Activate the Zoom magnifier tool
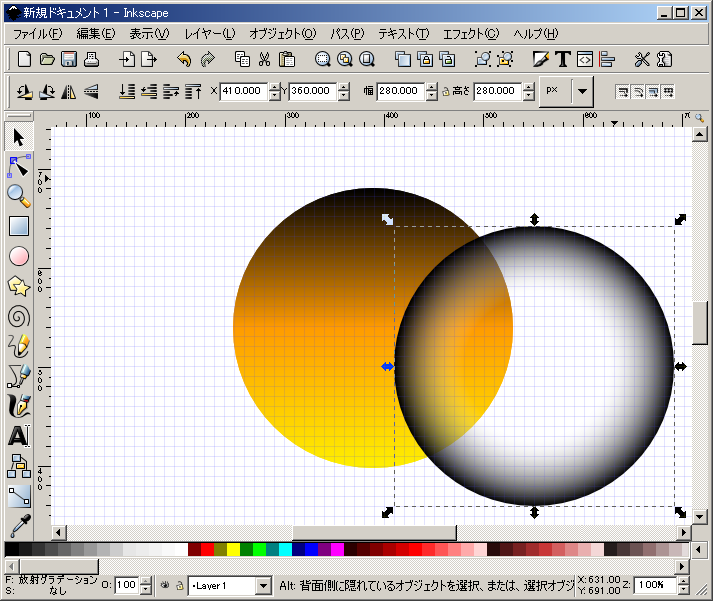This screenshot has width=713, height=601. point(19,196)
